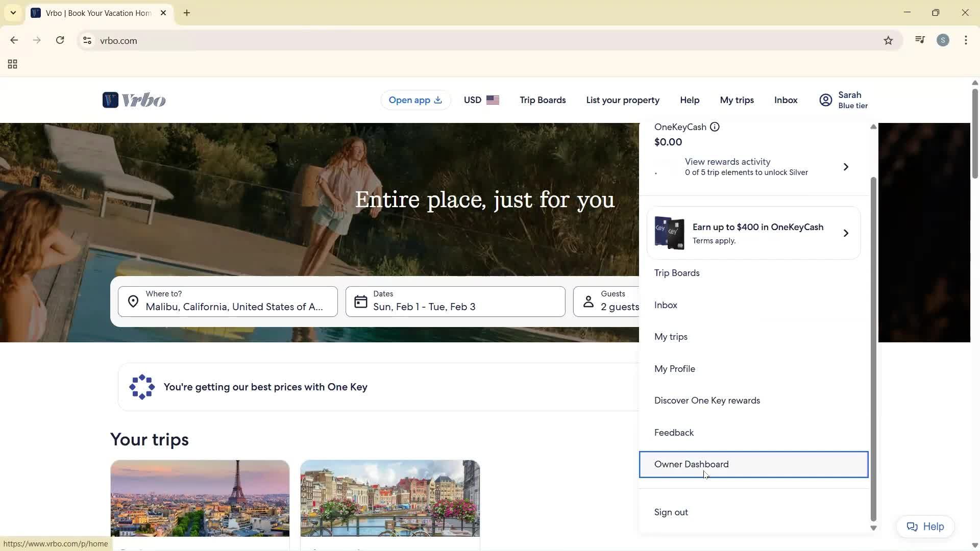Click the reload page icon

[60, 40]
